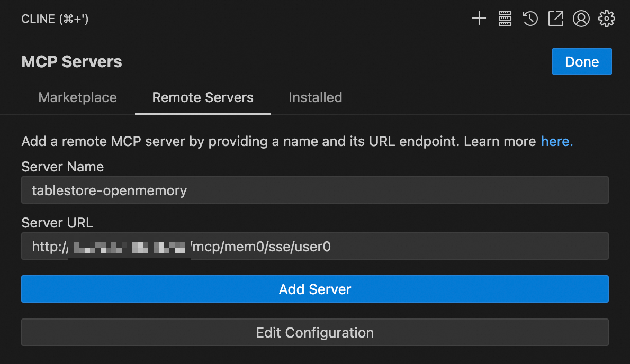Image resolution: width=630 pixels, height=364 pixels.
Task: Open task history clock icon
Action: coord(530,19)
